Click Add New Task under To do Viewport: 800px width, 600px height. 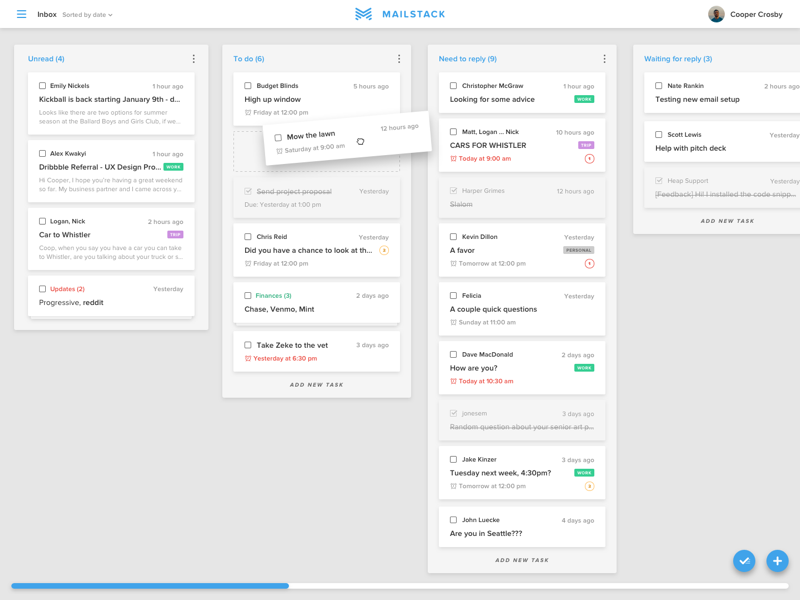pyautogui.click(x=316, y=385)
